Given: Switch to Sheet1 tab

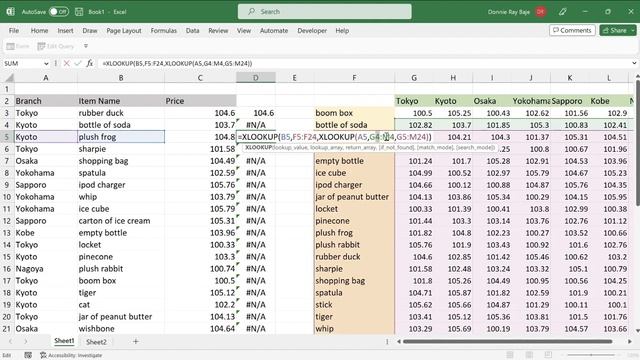Looking at the screenshot, I should tap(64, 341).
